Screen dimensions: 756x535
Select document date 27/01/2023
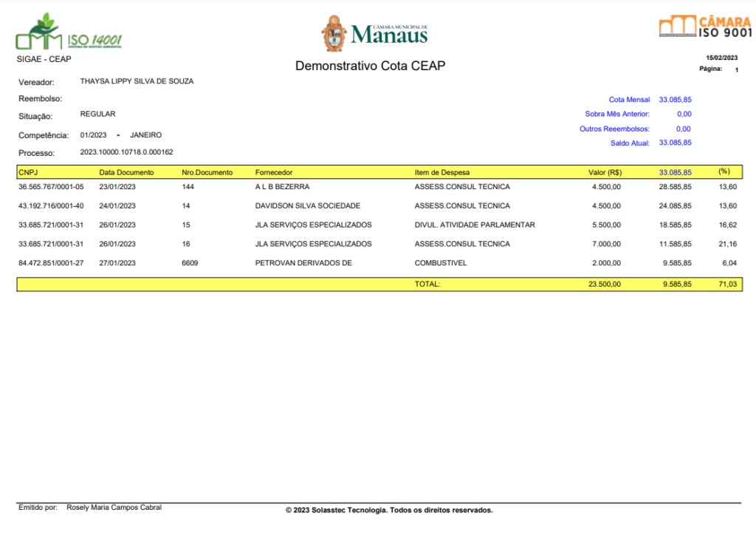(x=117, y=263)
